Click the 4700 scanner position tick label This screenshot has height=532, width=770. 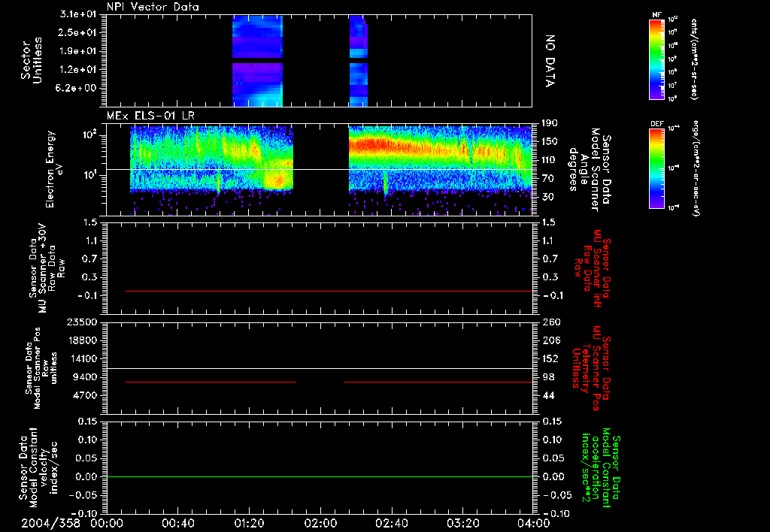click(x=85, y=395)
